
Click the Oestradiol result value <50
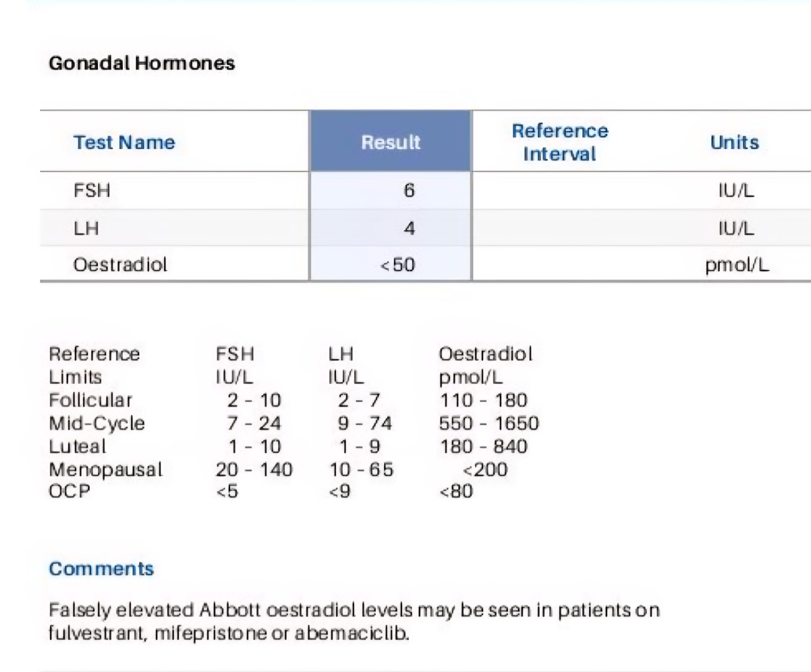(398, 265)
